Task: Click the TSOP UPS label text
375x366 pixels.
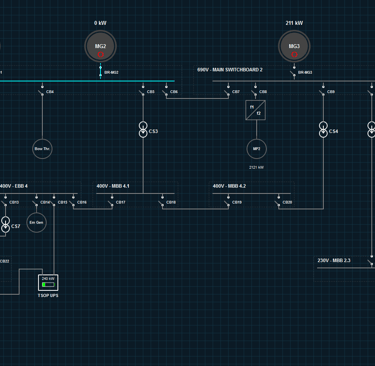Action: (x=48, y=295)
